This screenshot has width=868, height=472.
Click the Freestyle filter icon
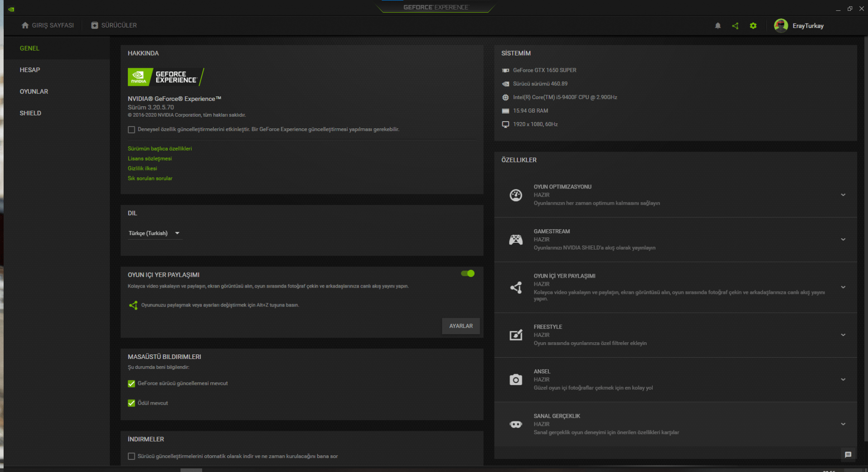tap(516, 335)
